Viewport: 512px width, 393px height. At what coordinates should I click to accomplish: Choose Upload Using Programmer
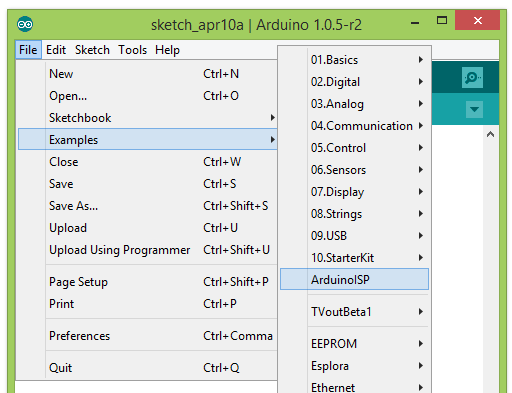point(147,250)
